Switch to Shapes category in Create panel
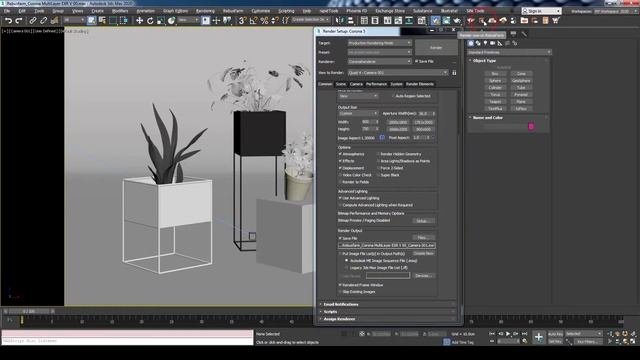This screenshot has height=360, width=640. pyautogui.click(x=478, y=43)
